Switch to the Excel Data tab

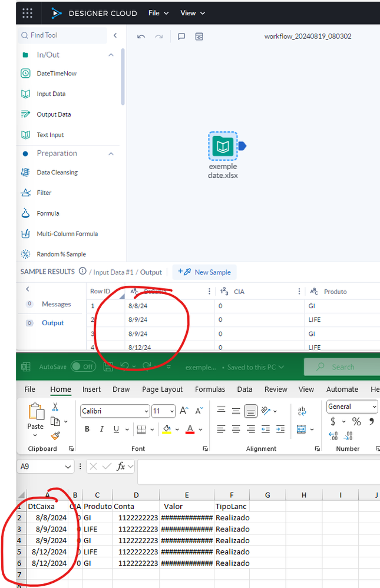click(244, 389)
